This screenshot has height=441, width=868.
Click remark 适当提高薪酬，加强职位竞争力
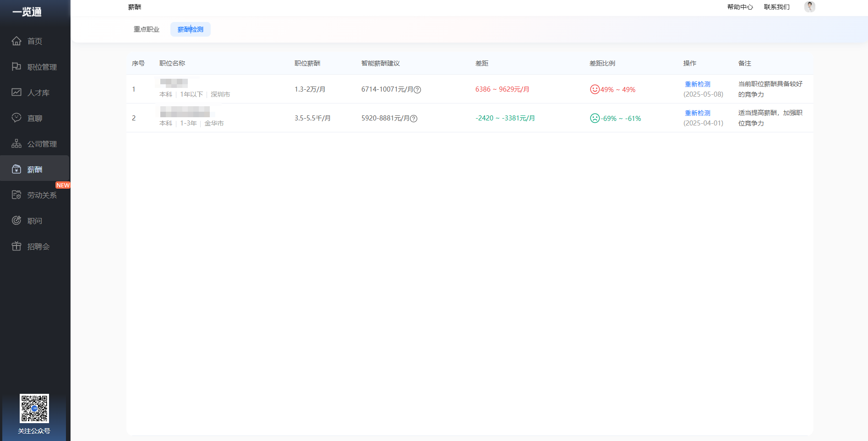tap(770, 118)
